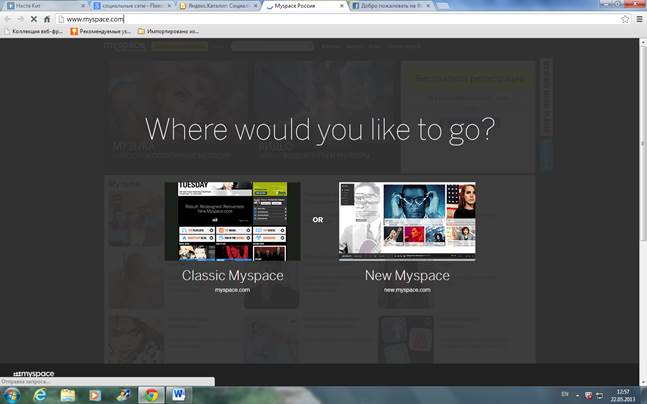647x404 pixels.
Task: Open the Импортировано из... bookmarks folder
Action: click(168, 31)
